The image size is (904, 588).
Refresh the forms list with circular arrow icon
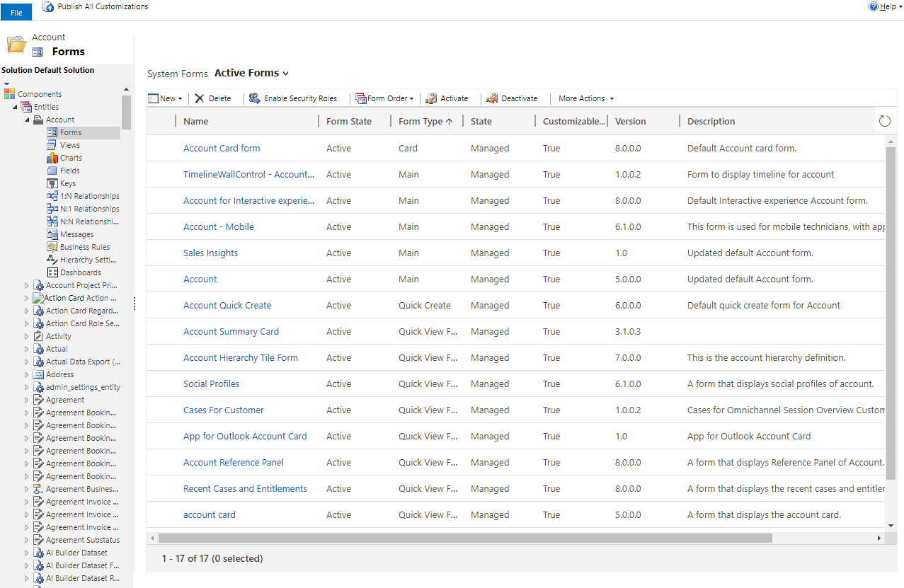click(x=884, y=120)
